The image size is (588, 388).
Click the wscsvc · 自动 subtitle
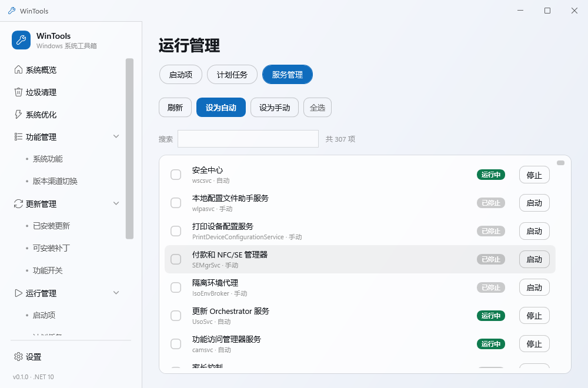click(211, 180)
